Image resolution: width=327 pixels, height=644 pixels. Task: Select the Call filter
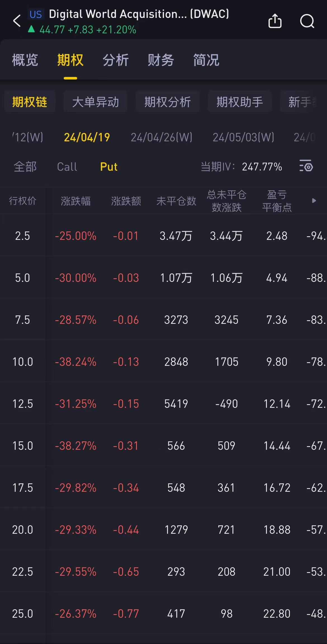tap(67, 167)
